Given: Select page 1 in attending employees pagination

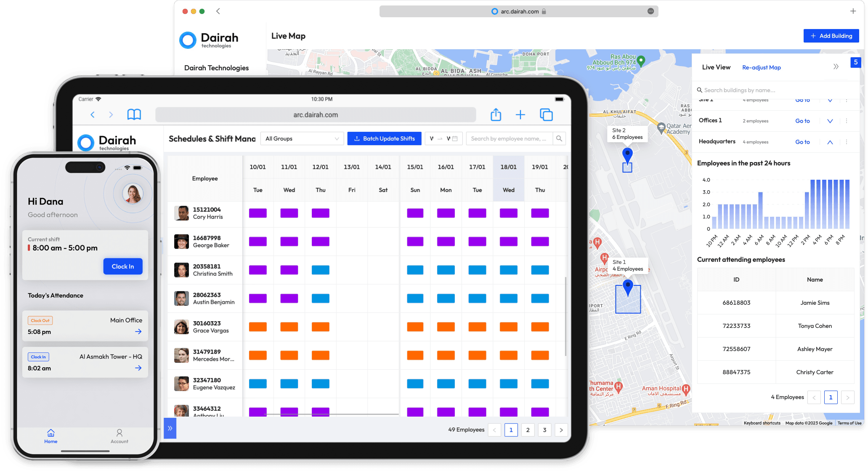Looking at the screenshot, I should (831, 397).
